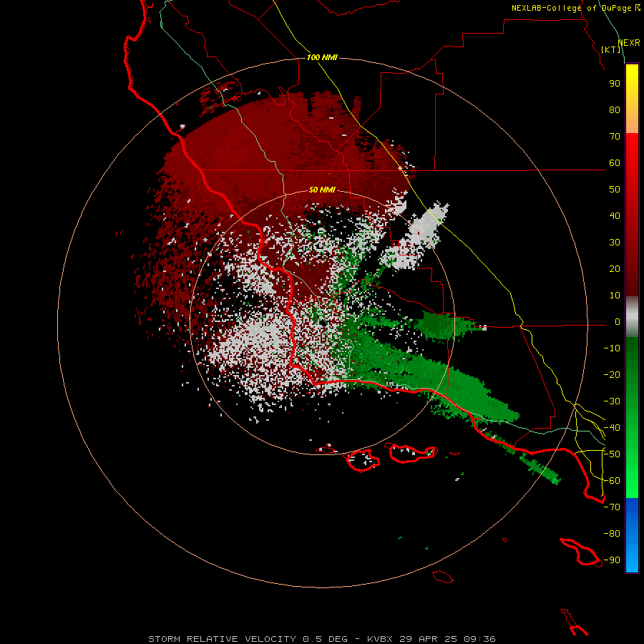Click the -20 value on velocity scale
Viewport: 644px width, 644px height.
(612, 375)
